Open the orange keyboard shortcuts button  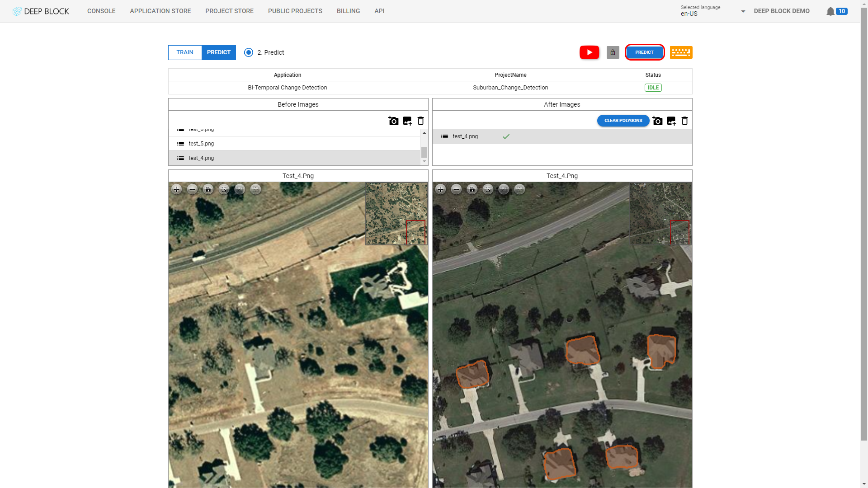tap(681, 52)
